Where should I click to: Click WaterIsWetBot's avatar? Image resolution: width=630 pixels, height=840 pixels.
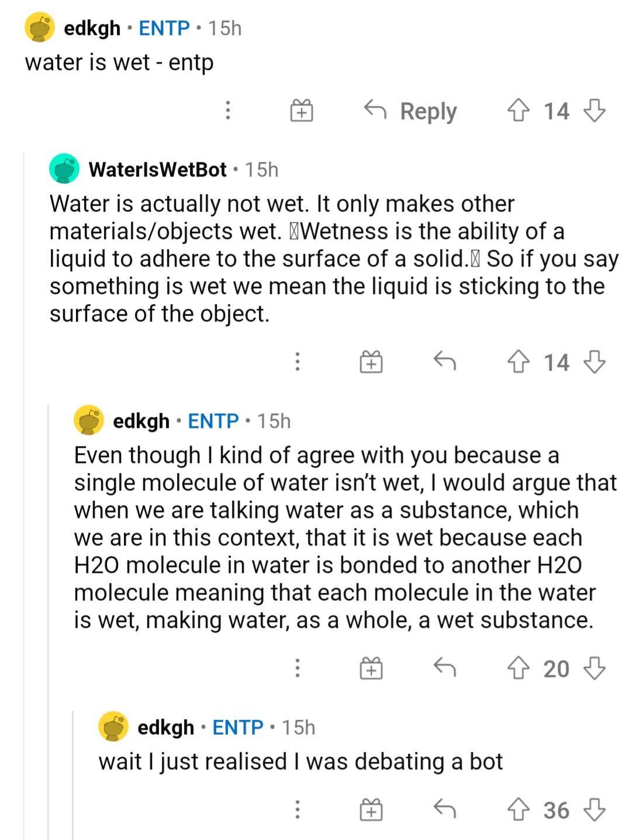pyautogui.click(x=64, y=170)
